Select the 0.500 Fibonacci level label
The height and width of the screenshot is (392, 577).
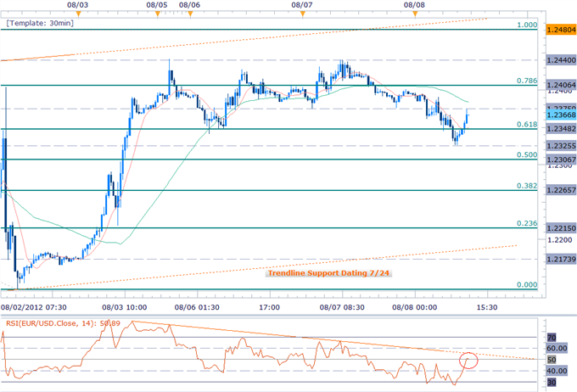527,155
